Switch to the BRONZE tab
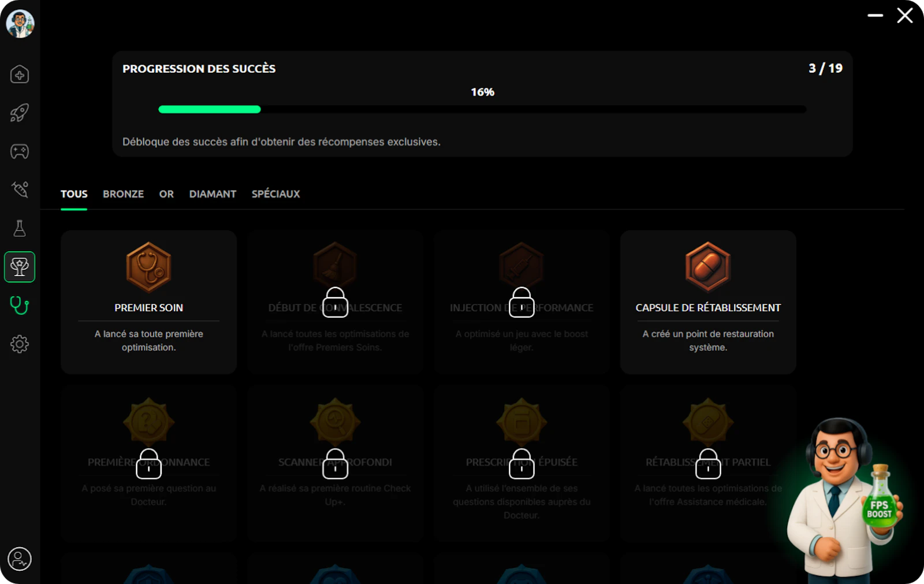Viewport: 924px width, 584px height. [123, 194]
